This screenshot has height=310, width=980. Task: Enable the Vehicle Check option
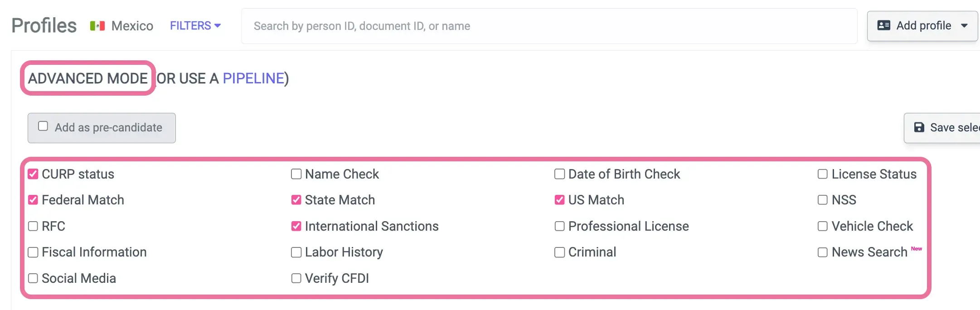pyautogui.click(x=822, y=226)
